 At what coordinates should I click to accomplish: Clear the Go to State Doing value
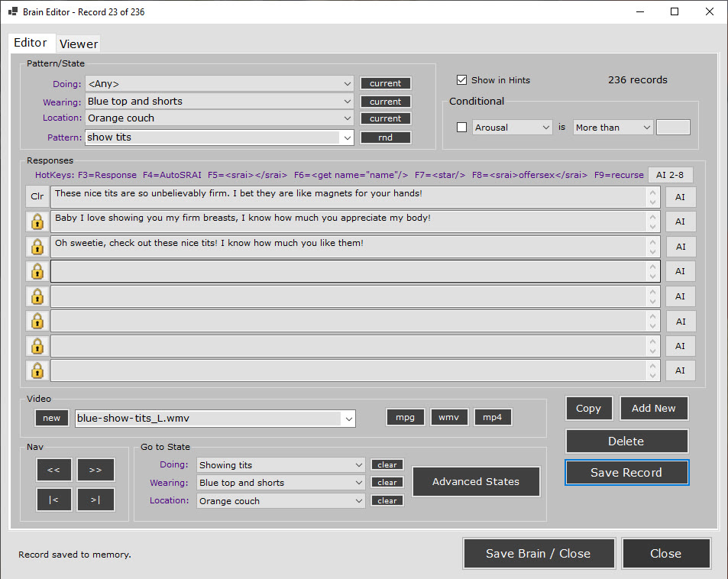[387, 464]
